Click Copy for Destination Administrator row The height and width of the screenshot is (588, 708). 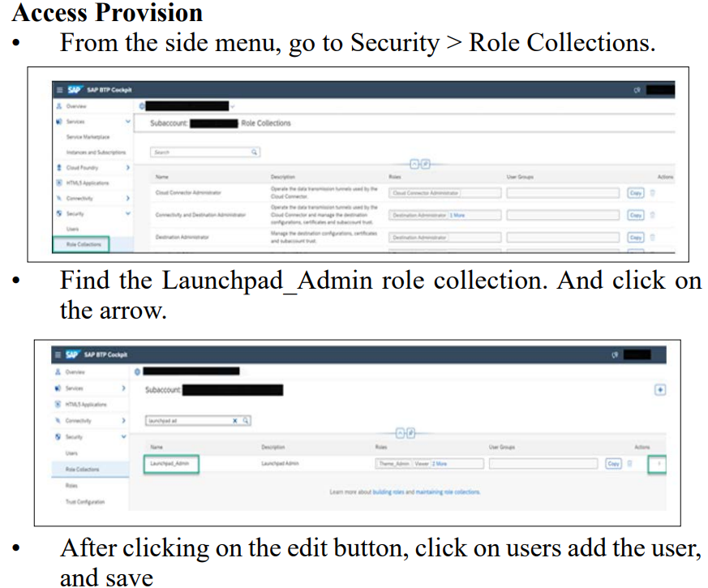click(x=636, y=237)
